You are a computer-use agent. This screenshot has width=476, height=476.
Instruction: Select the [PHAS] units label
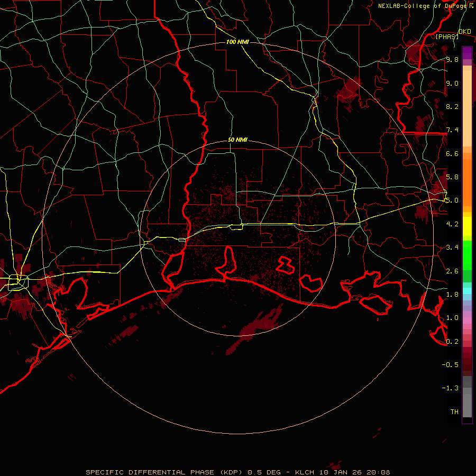click(447, 36)
